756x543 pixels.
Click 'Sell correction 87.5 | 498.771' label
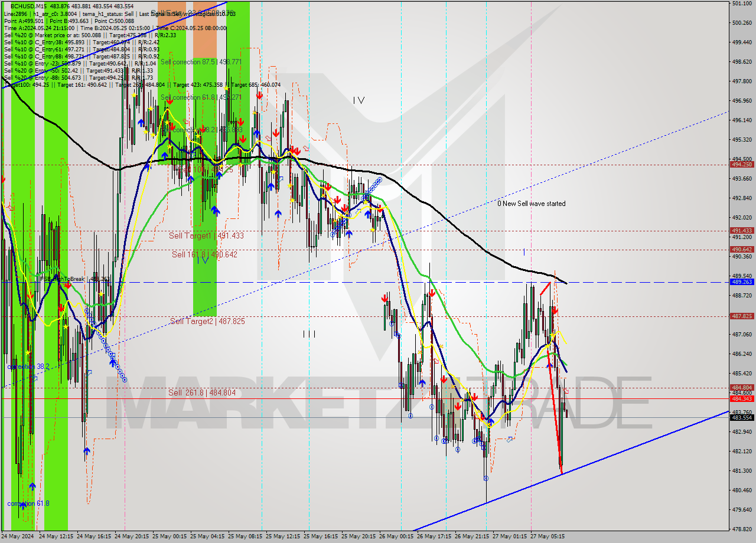coord(201,61)
